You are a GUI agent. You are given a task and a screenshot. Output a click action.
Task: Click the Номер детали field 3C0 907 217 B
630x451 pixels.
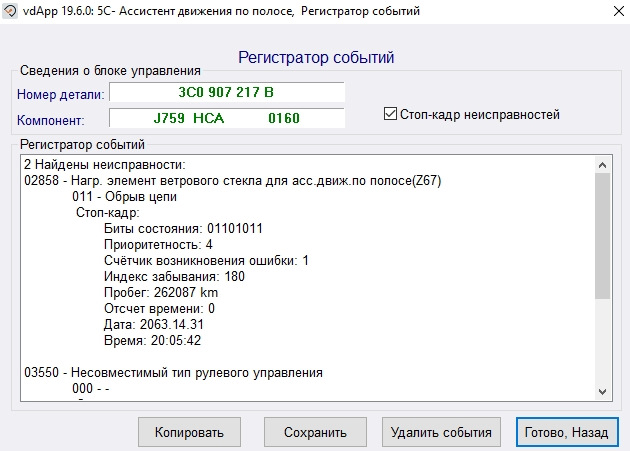(227, 92)
